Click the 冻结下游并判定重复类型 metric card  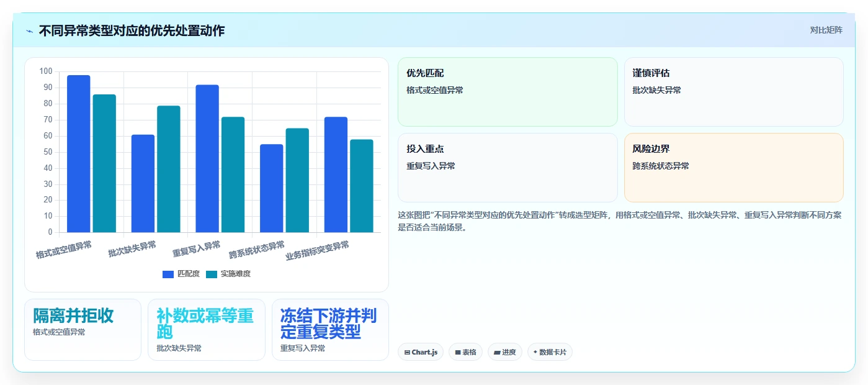330,330
